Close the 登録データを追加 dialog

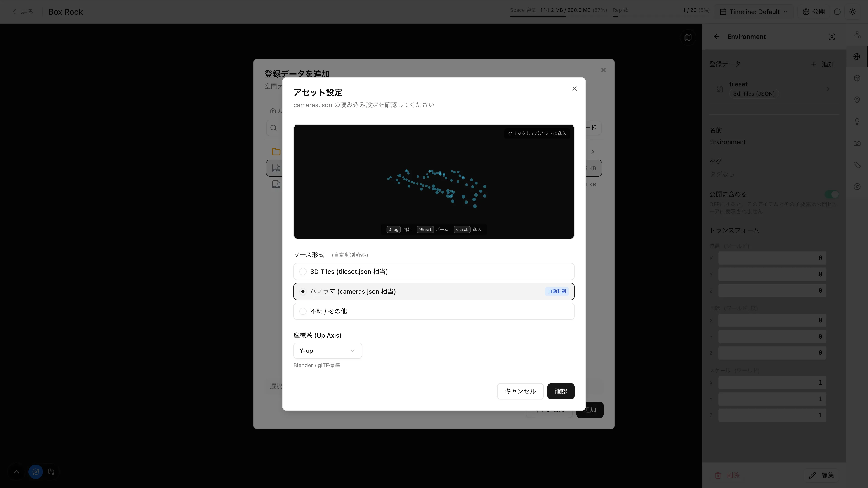click(604, 70)
